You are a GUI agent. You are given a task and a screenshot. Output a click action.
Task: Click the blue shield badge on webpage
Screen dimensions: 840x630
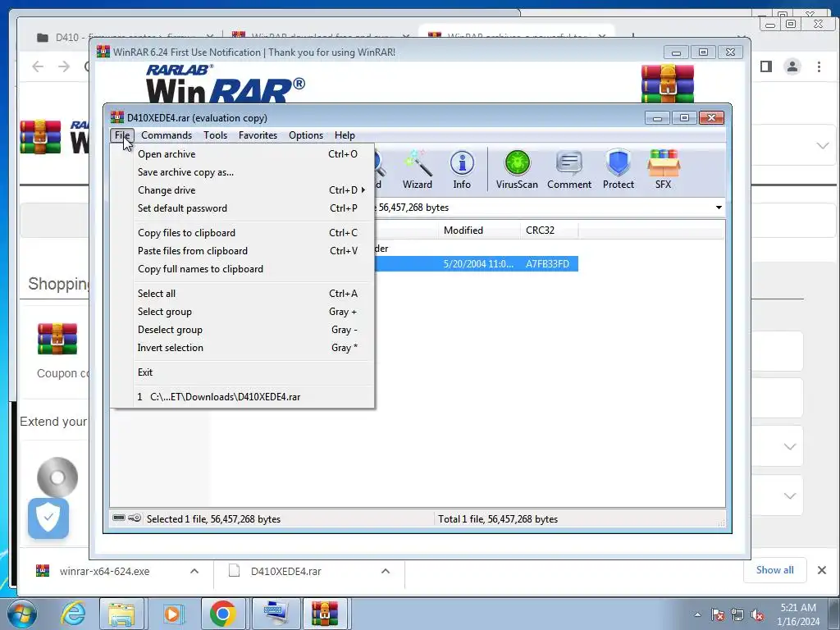48,518
